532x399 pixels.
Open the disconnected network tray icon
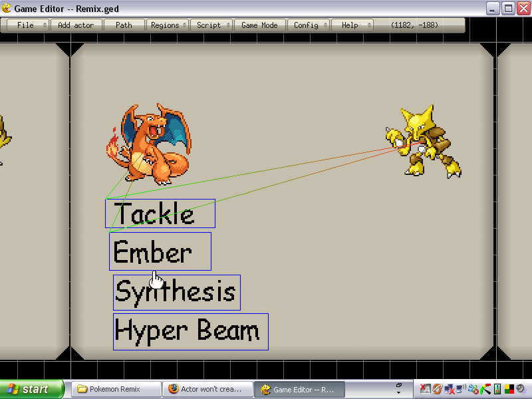click(x=450, y=389)
